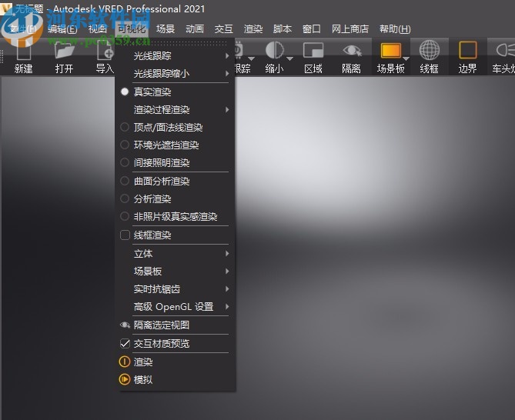Open the 交互 menu
The image size is (515, 420).
[224, 29]
